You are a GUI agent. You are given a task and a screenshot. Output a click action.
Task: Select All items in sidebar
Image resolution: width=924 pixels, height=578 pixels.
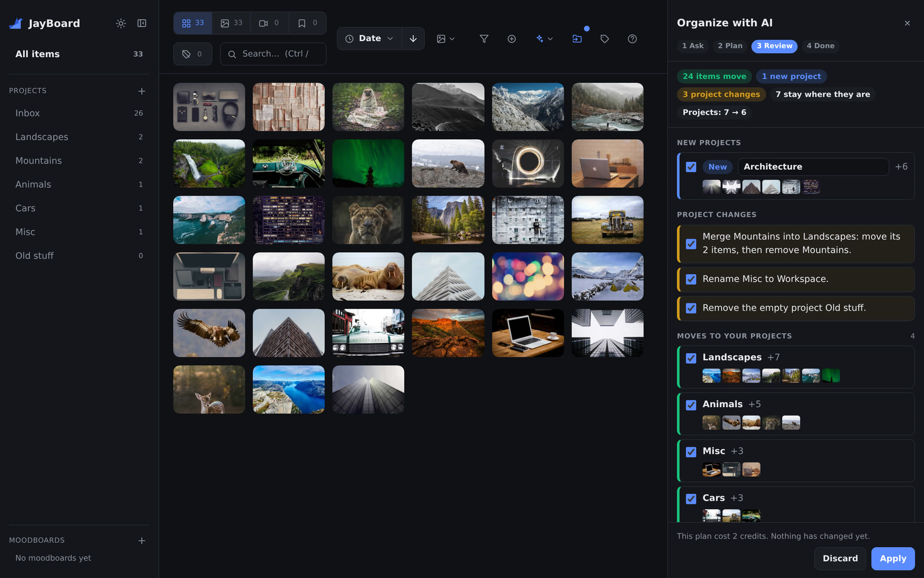(x=79, y=54)
